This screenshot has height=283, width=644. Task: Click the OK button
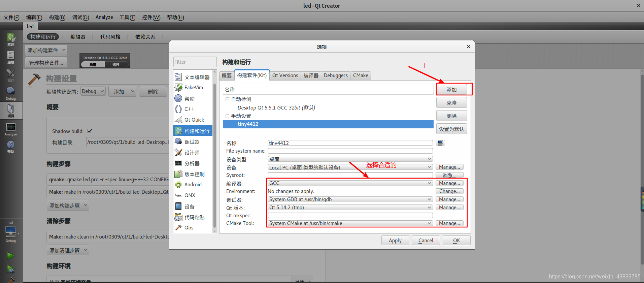pos(456,241)
